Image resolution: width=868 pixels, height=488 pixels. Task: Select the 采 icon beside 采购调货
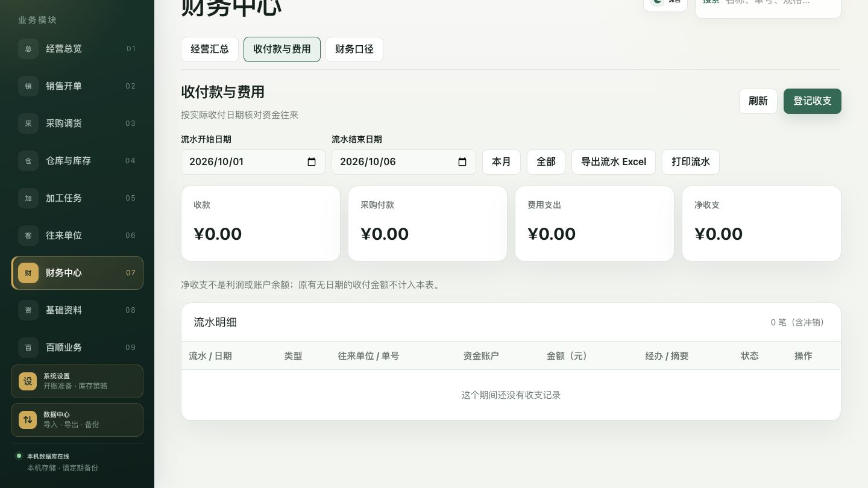pyautogui.click(x=28, y=124)
